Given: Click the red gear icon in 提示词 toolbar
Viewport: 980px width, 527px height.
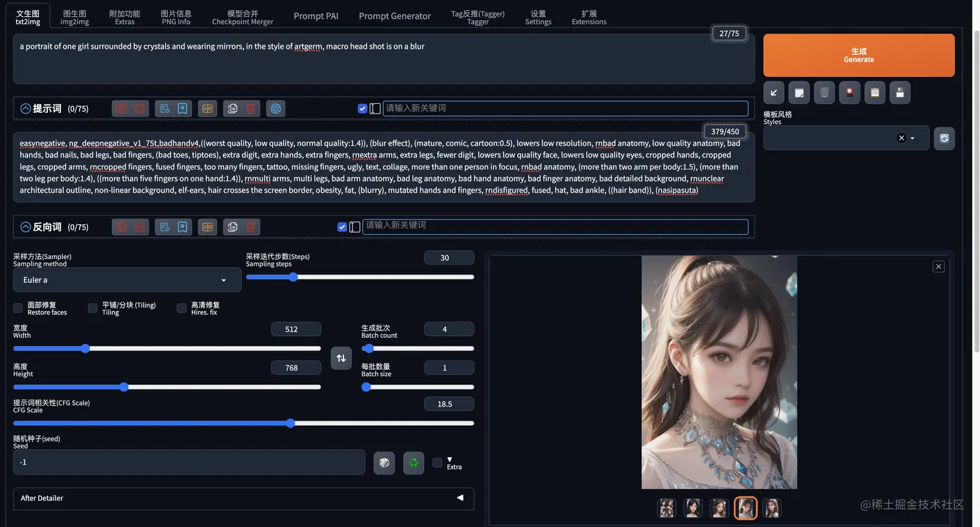Looking at the screenshot, I should click(x=139, y=109).
